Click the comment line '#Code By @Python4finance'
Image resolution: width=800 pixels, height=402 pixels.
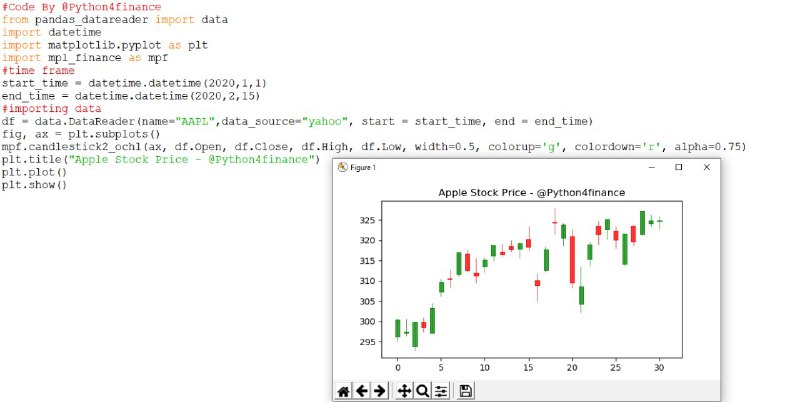coord(82,7)
